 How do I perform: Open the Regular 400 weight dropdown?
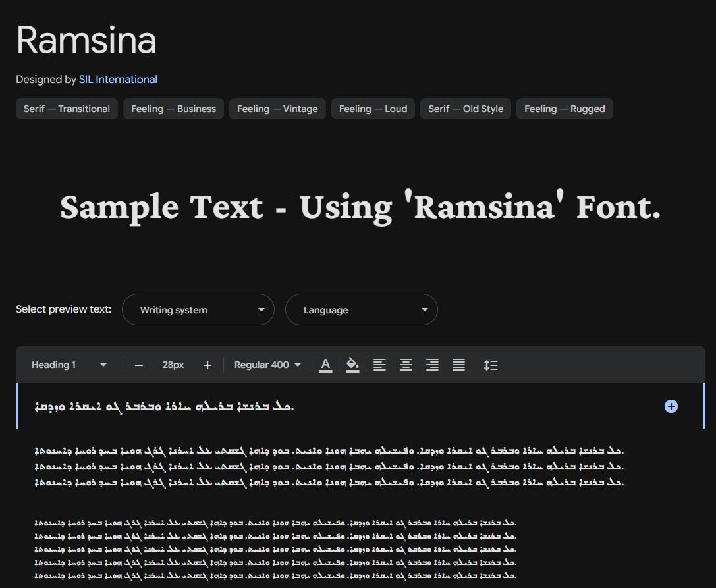[267, 365]
